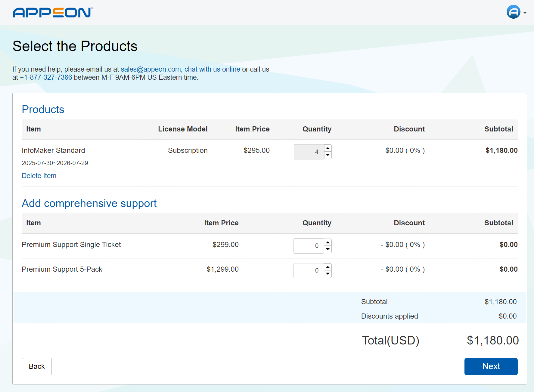Focus the InfoMaker Standard quantity field

(x=309, y=152)
